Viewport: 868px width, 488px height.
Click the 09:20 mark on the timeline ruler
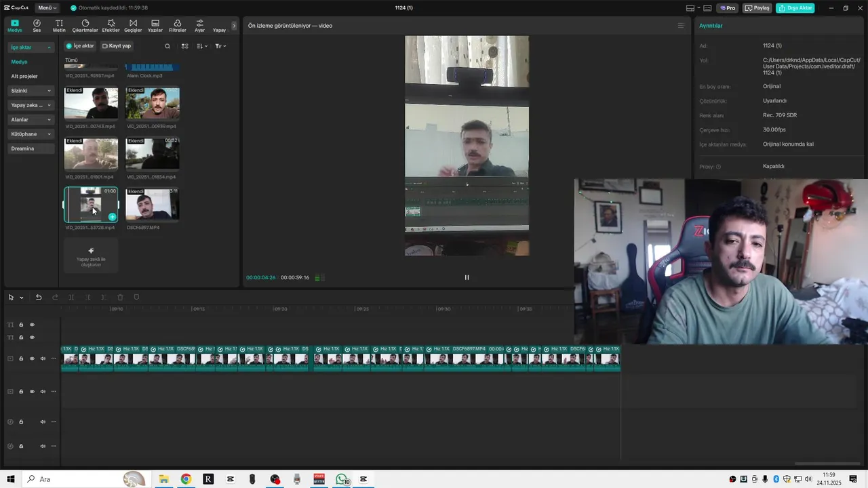pyautogui.click(x=280, y=309)
